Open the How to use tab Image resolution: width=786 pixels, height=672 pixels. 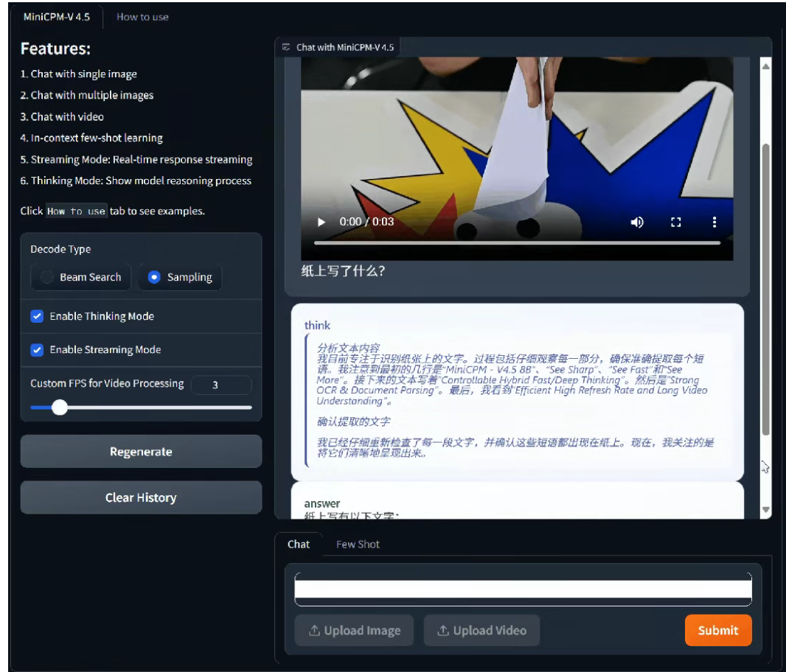point(142,17)
